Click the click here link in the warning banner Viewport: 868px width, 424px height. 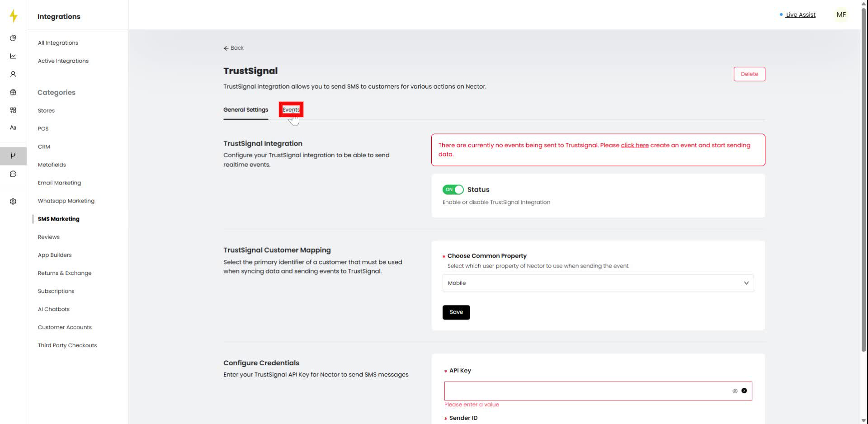(x=635, y=145)
